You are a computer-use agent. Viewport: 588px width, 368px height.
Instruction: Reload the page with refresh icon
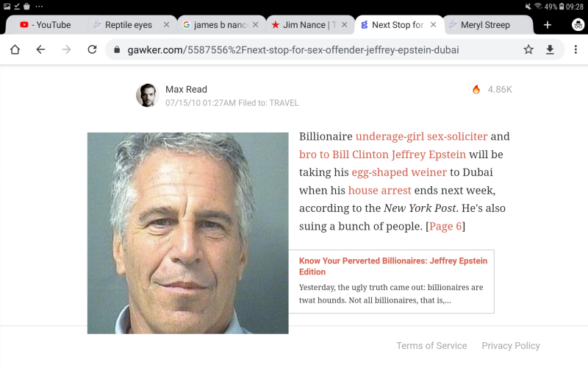click(93, 49)
